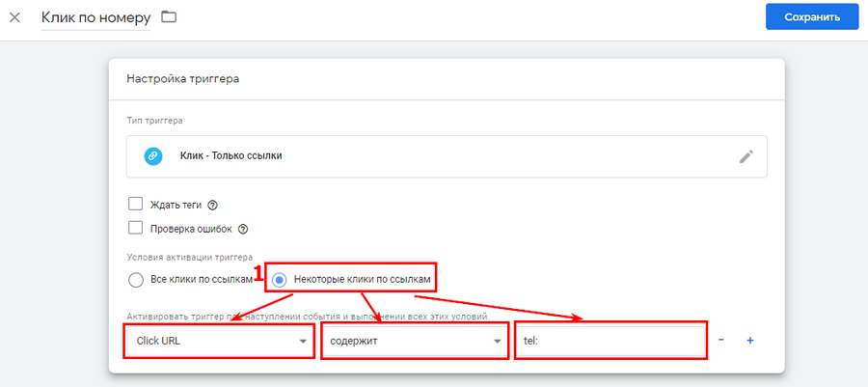Select the Все клики по ссылкам radio option

point(136,280)
